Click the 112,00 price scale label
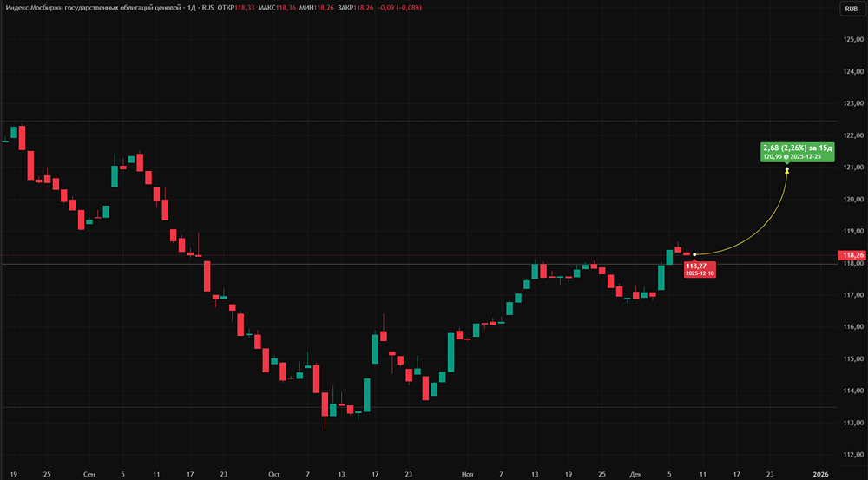Viewport: 868px width, 480px height. 853,455
